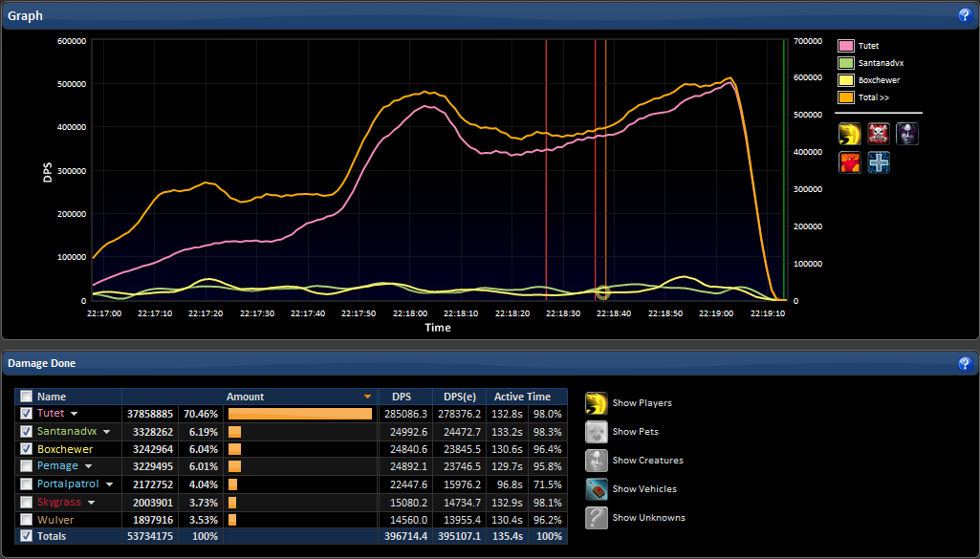
Task: Click the blue plus-cross graph icon
Action: pos(878,162)
